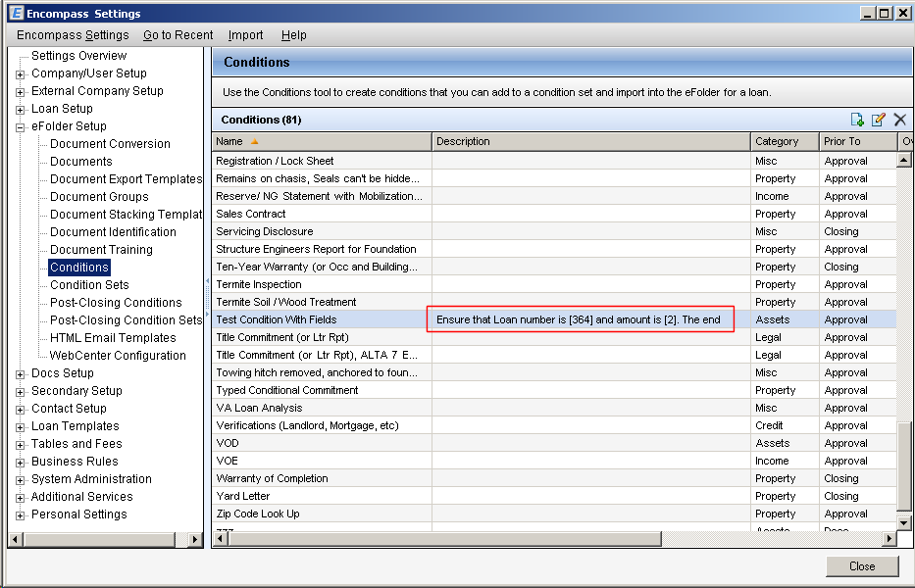
Task: Select the VA Loan Analysis condition
Action: coord(554,408)
